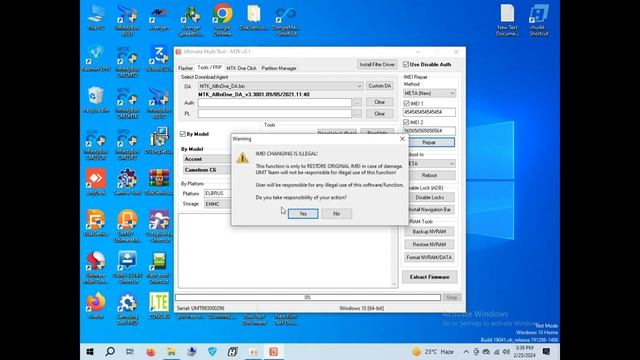Open the Ultimate Multi Tool red desktop shortcut
The width and height of the screenshot is (640, 360).
click(96, 267)
